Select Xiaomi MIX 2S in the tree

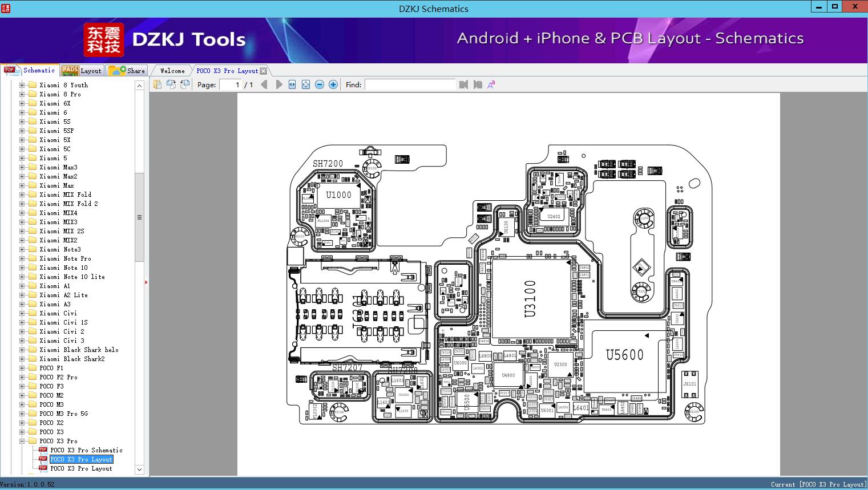coord(62,231)
